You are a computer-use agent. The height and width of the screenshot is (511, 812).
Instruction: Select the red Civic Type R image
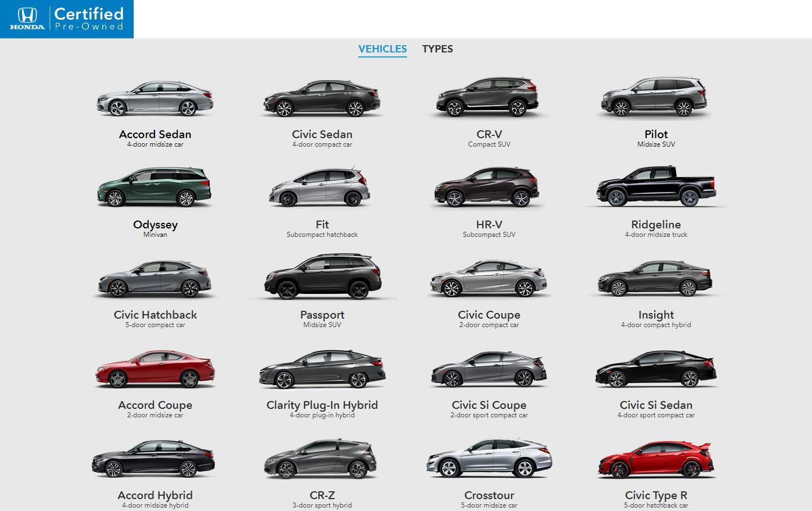coord(656,459)
